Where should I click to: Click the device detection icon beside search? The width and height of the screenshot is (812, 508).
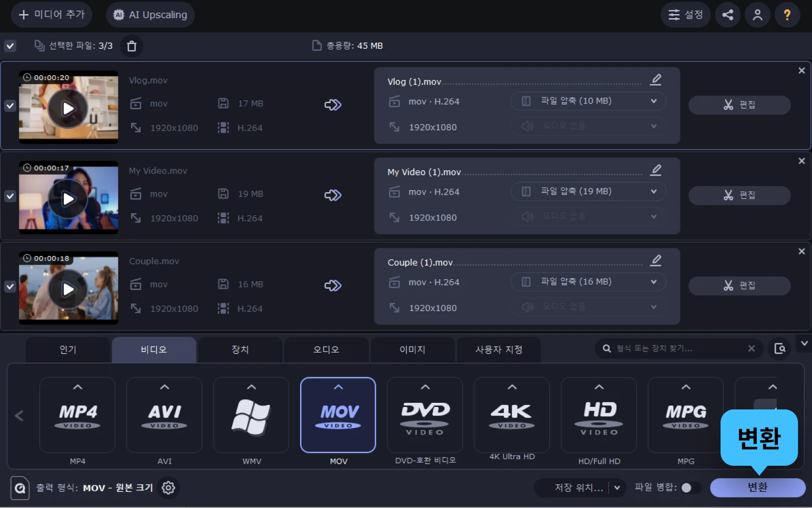780,349
